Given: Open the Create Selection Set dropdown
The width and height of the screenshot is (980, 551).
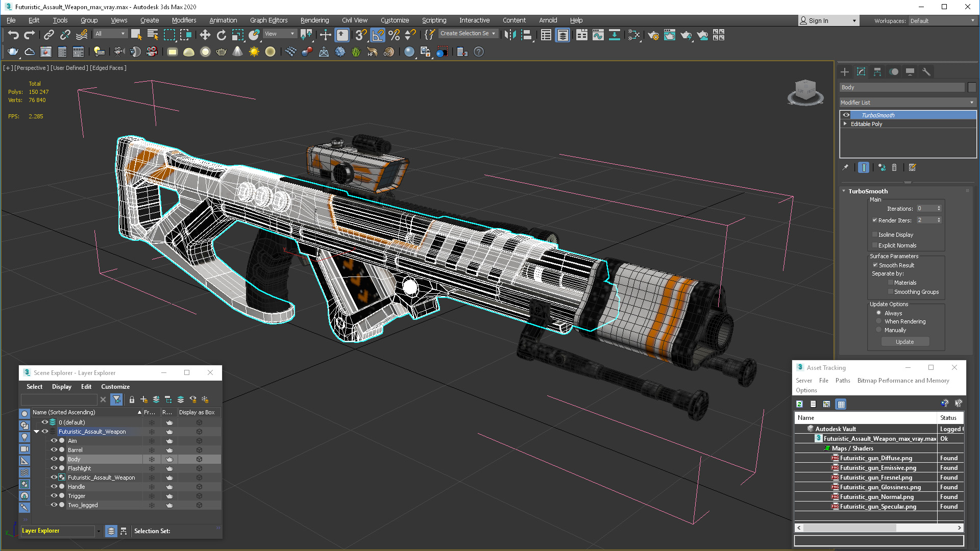Looking at the screenshot, I should tap(468, 34).
